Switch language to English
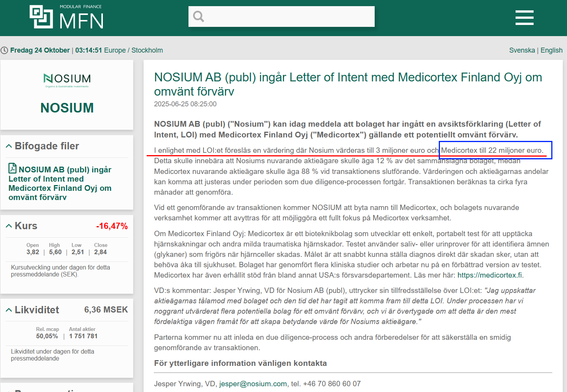 pyautogui.click(x=552, y=50)
